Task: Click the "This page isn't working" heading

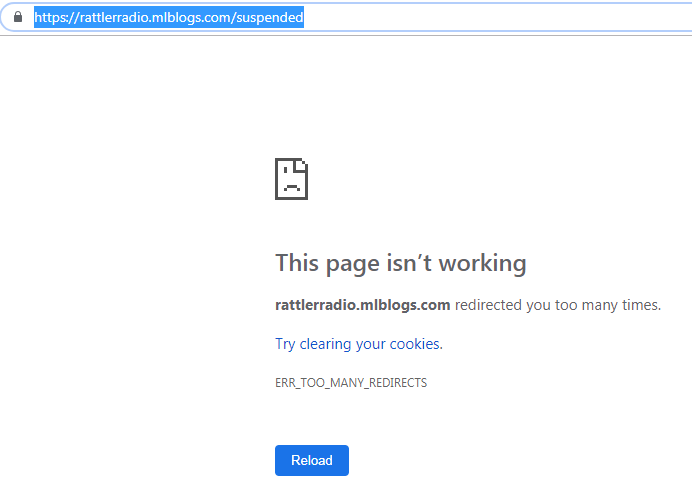Action: point(401,264)
